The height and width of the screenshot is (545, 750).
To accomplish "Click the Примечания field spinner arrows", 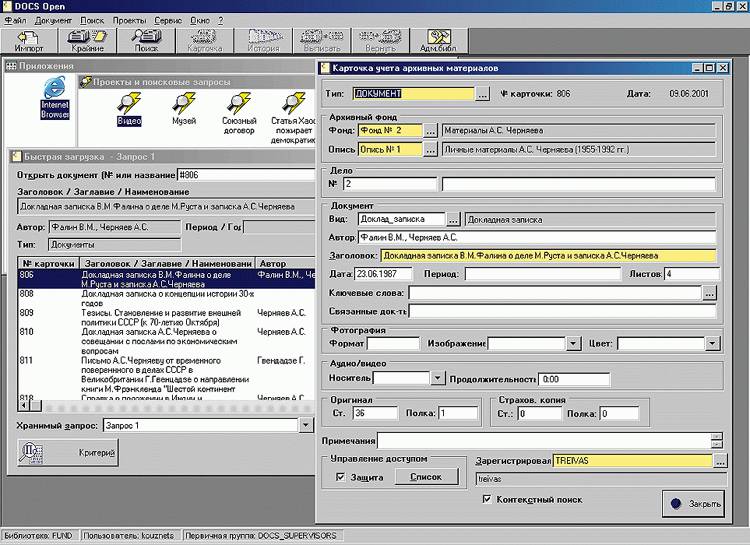I will (717, 441).
